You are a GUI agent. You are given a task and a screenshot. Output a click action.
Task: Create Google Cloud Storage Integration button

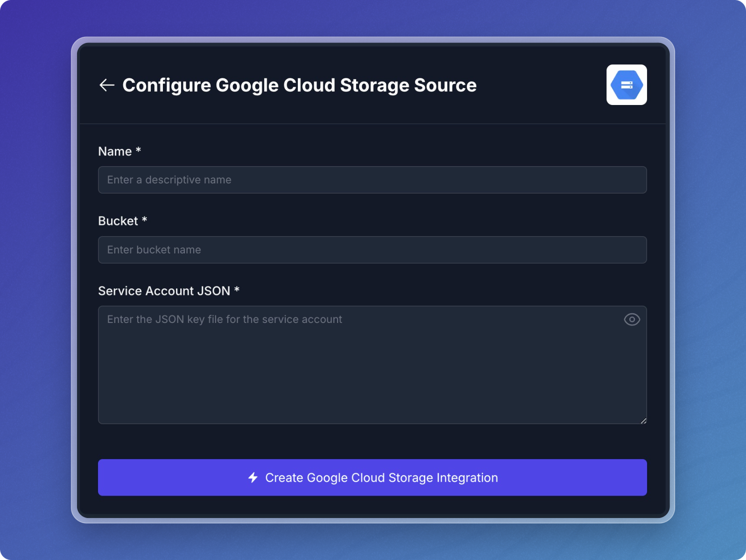(372, 477)
